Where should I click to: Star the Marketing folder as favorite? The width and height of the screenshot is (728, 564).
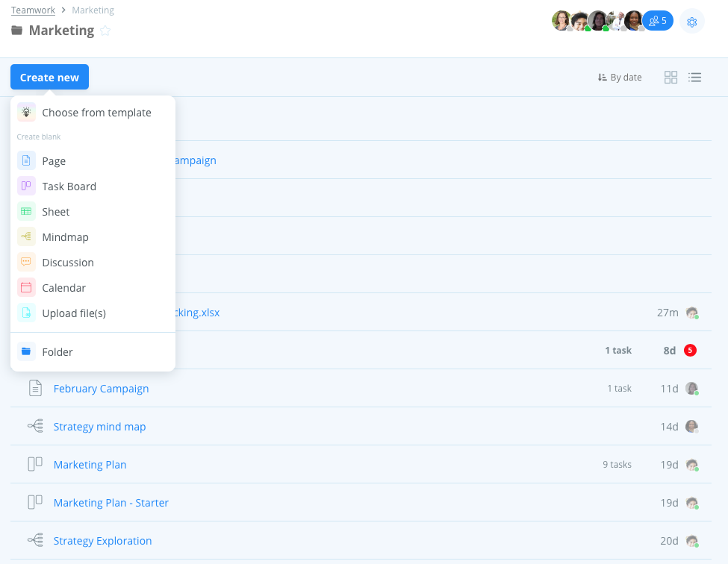point(105,31)
